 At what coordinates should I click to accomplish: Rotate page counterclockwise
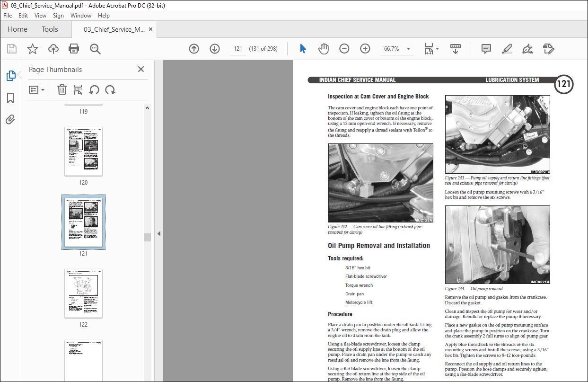(x=94, y=89)
